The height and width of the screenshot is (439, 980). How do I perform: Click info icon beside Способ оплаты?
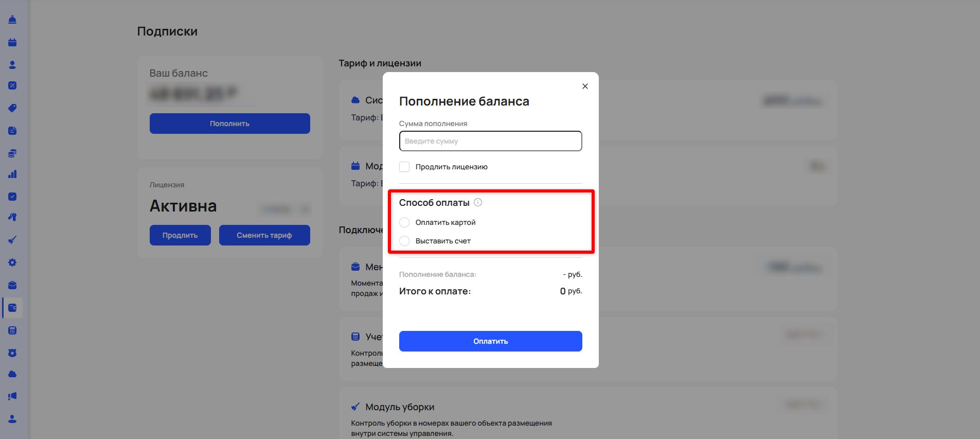[x=478, y=202]
